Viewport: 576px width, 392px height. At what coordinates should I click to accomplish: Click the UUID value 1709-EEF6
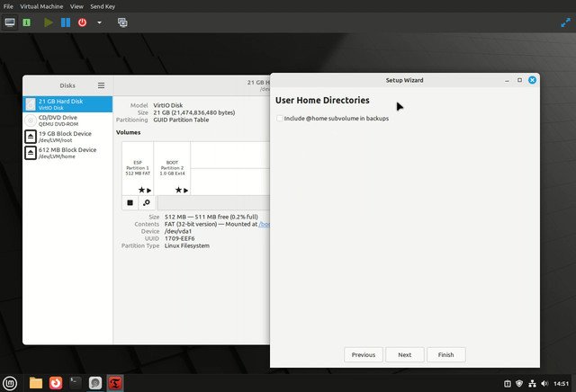(180, 238)
